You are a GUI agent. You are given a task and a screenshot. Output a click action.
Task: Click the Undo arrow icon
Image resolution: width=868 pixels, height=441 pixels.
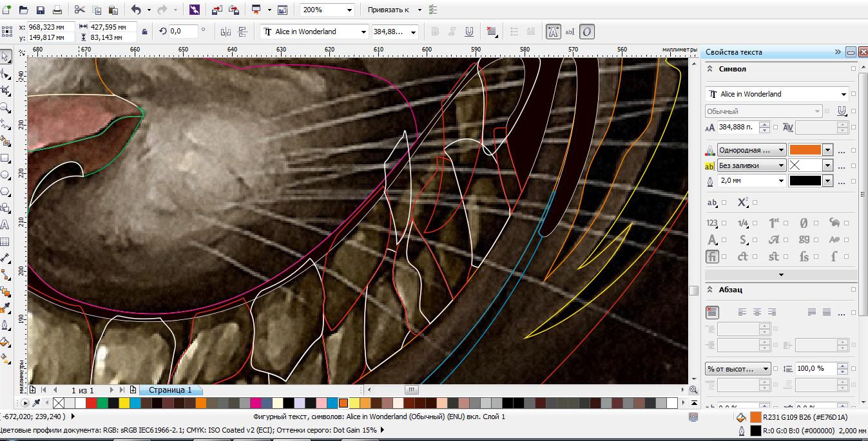coord(135,10)
